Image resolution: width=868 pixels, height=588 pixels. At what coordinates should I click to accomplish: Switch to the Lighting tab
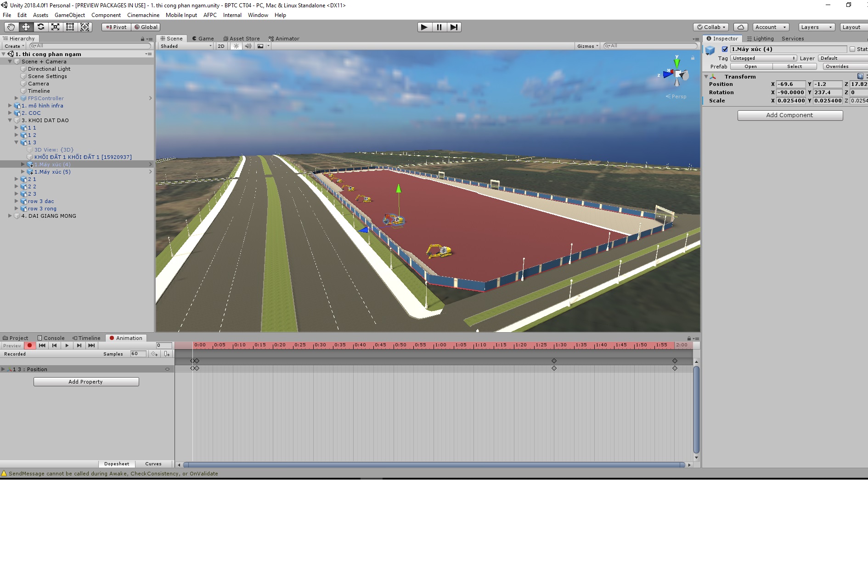coord(760,39)
